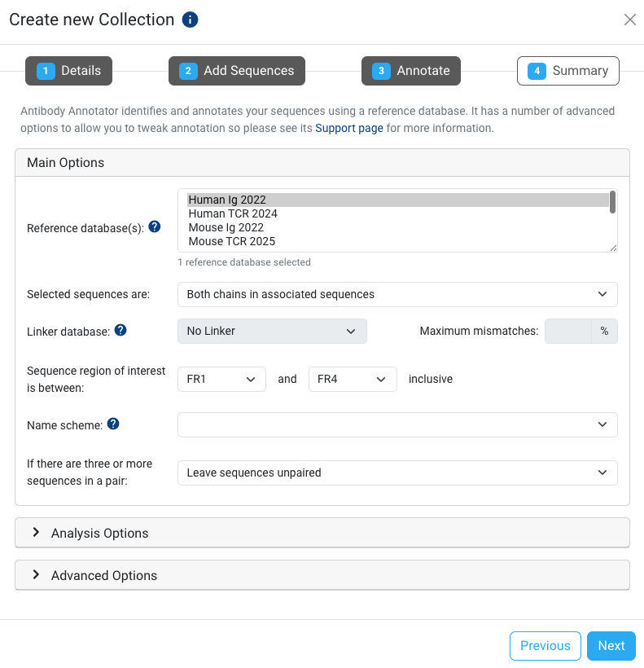Go to the Details step tab
Viewport: 644px width, 668px height.
tap(68, 71)
